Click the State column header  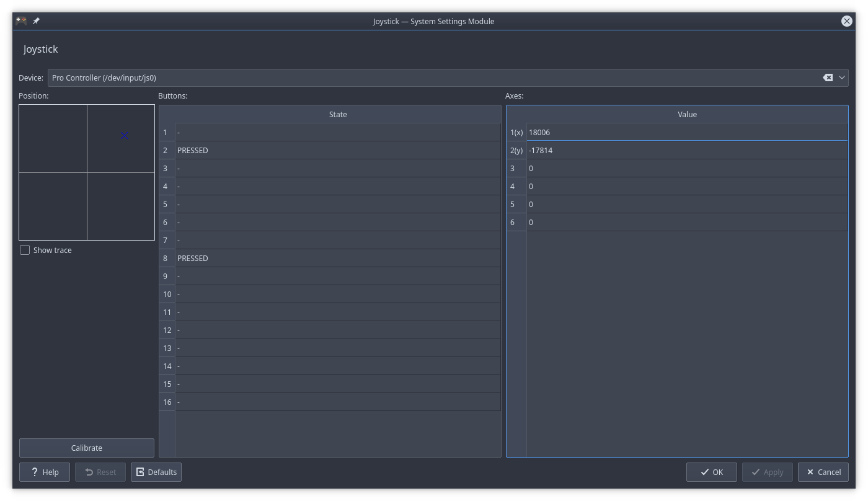coord(338,114)
